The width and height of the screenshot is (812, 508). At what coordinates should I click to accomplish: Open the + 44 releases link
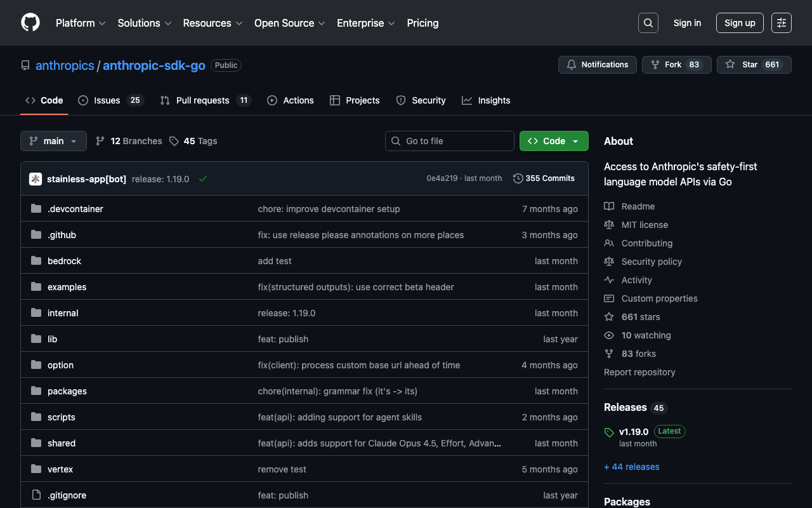pyautogui.click(x=631, y=467)
